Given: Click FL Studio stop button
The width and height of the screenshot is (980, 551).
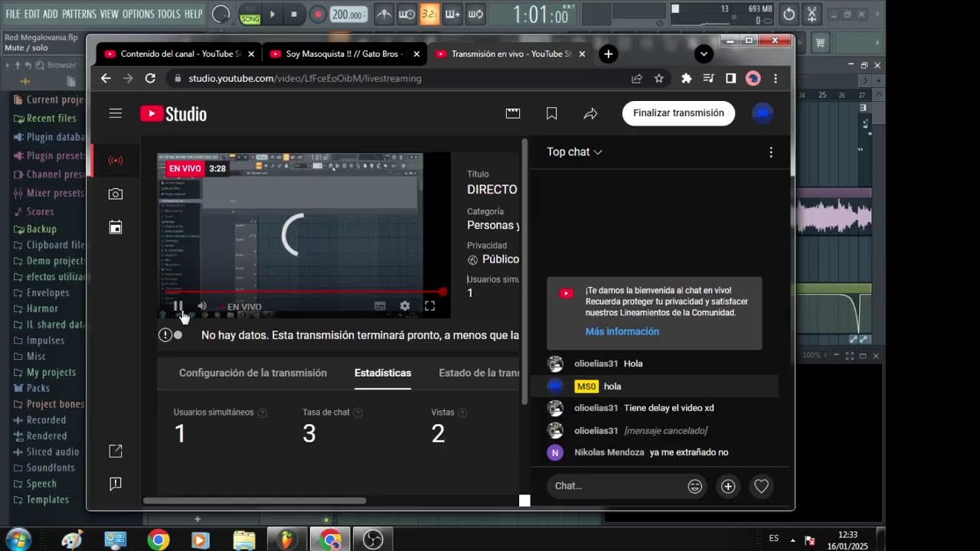Looking at the screenshot, I should [x=294, y=14].
